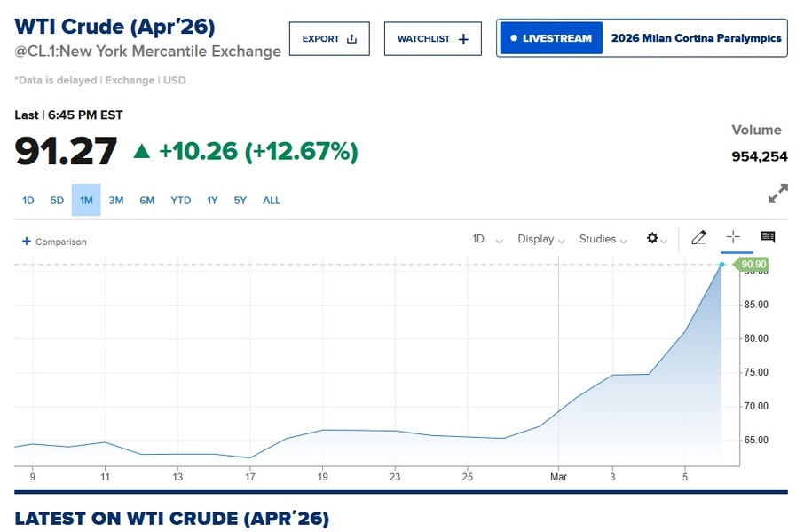Click the Export button
The width and height of the screenshot is (812, 532).
pos(329,39)
